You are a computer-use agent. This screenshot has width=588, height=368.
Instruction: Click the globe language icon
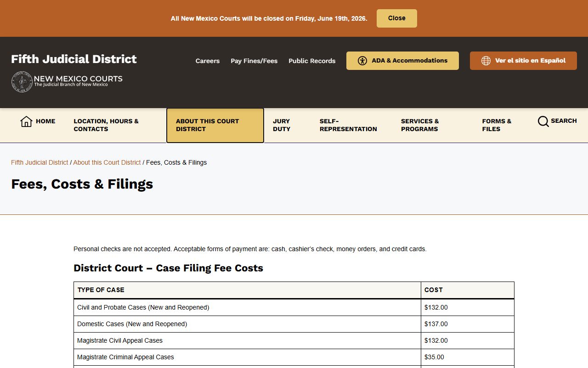[x=486, y=61]
